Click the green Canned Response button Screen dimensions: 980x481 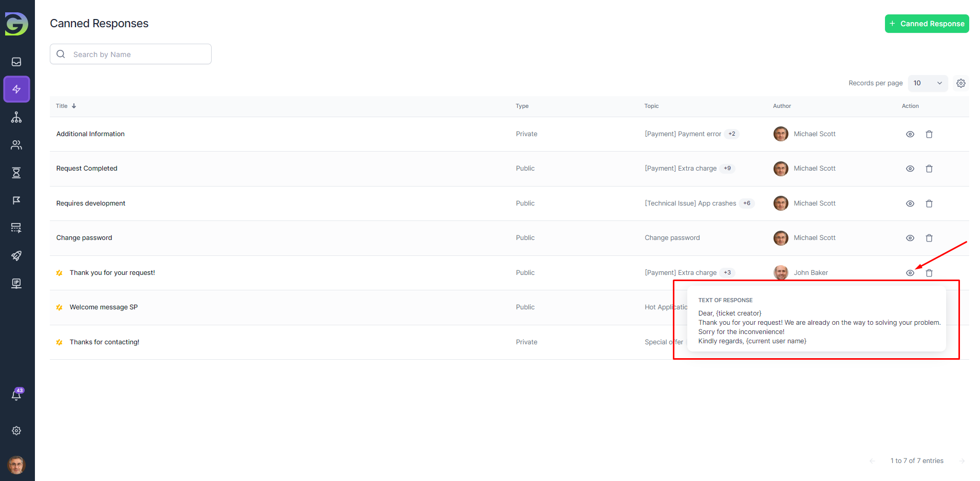927,24
